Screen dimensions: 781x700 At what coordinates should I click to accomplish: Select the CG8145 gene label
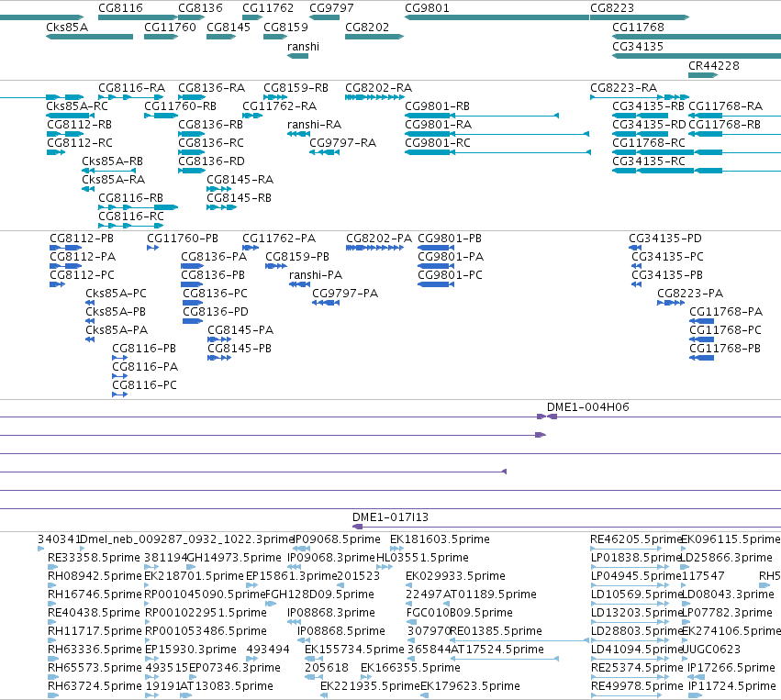[x=229, y=27]
